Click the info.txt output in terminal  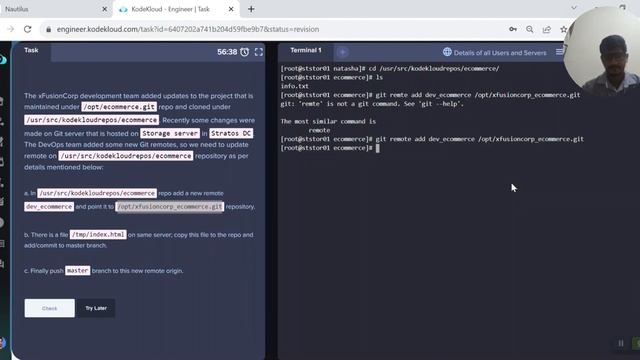pyautogui.click(x=295, y=86)
